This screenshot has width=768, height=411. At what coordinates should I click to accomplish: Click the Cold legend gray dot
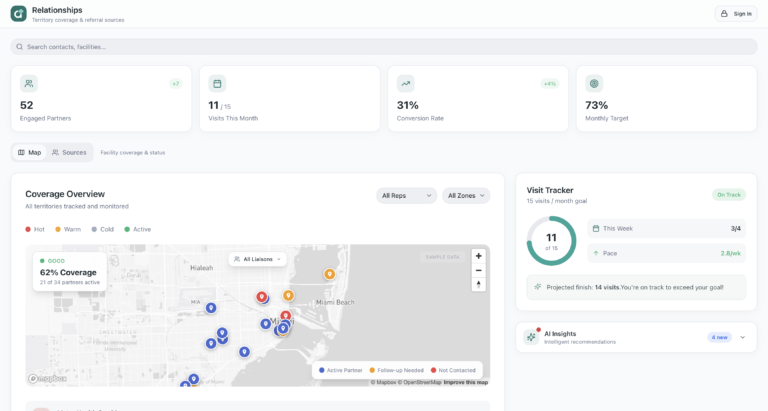[x=94, y=229]
